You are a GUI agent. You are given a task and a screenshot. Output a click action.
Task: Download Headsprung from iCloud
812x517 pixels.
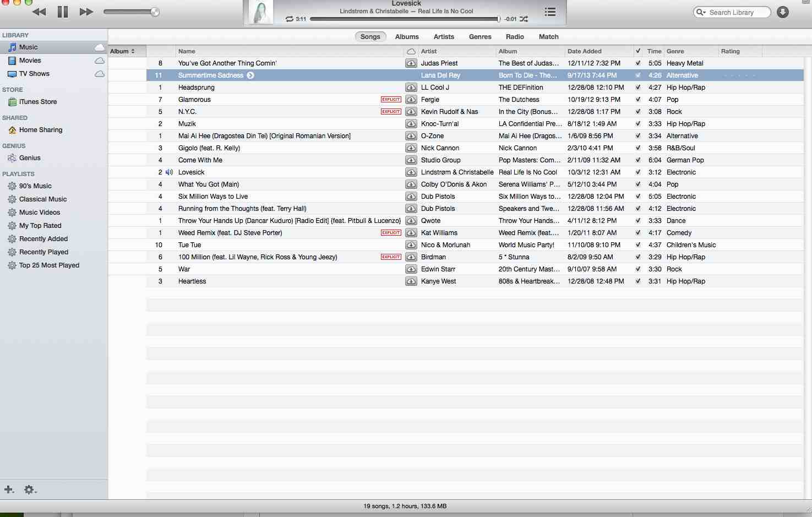click(x=411, y=88)
